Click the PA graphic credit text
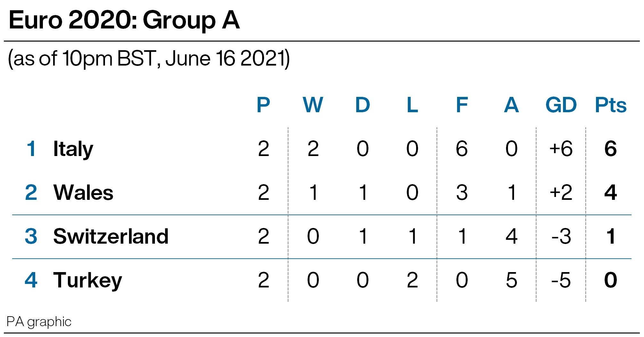 coord(39,322)
